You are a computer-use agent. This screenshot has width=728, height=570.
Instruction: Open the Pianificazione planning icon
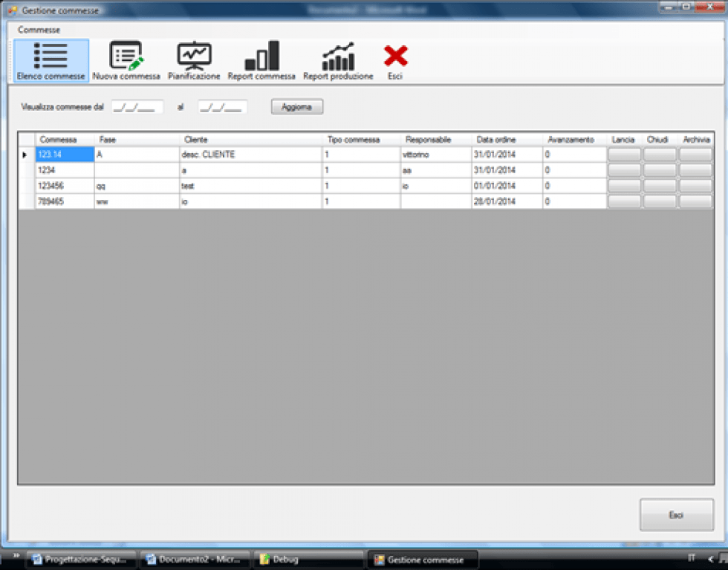[194, 60]
